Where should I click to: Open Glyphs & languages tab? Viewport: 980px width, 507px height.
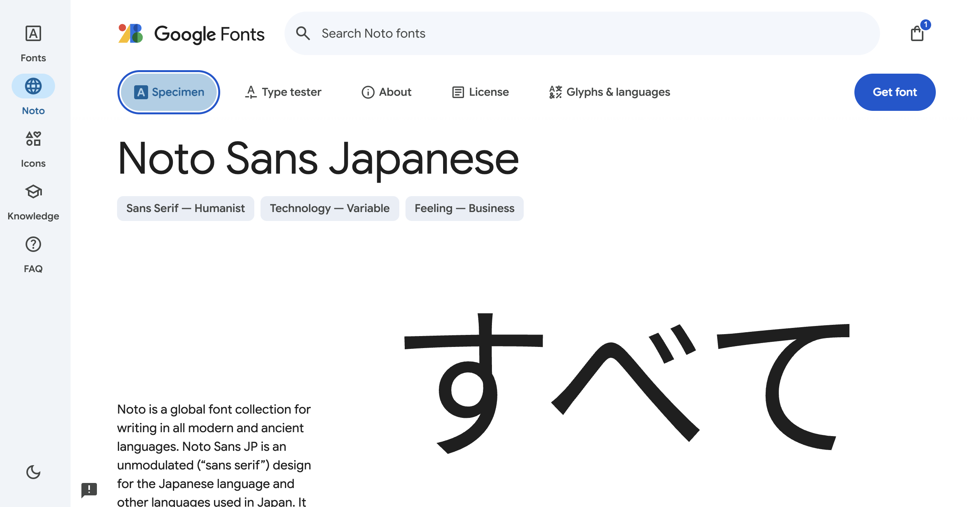coord(610,92)
